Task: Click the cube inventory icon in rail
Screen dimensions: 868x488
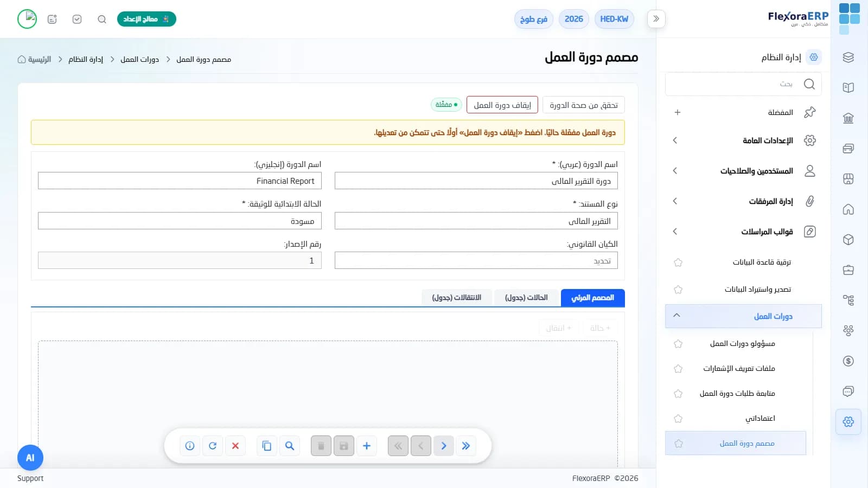Action: click(848, 240)
